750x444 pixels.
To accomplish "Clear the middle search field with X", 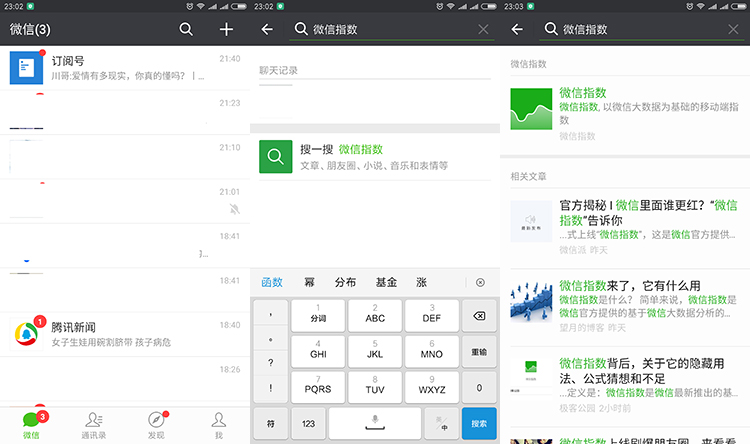I will [483, 29].
